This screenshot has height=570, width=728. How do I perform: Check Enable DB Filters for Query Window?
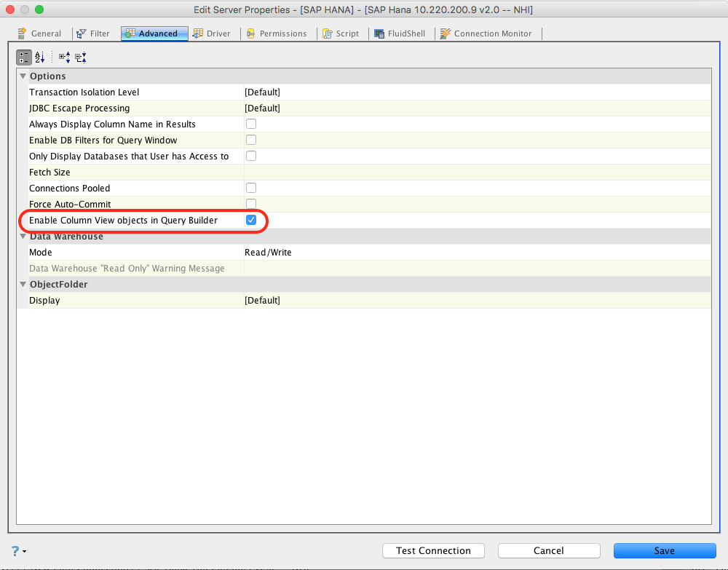pos(251,140)
